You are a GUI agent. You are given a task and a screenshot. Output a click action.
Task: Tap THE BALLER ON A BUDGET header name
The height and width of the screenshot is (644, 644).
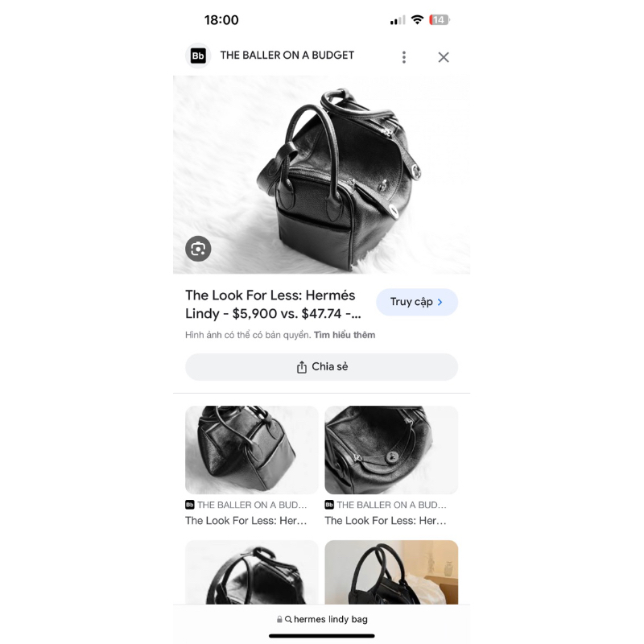pyautogui.click(x=287, y=55)
